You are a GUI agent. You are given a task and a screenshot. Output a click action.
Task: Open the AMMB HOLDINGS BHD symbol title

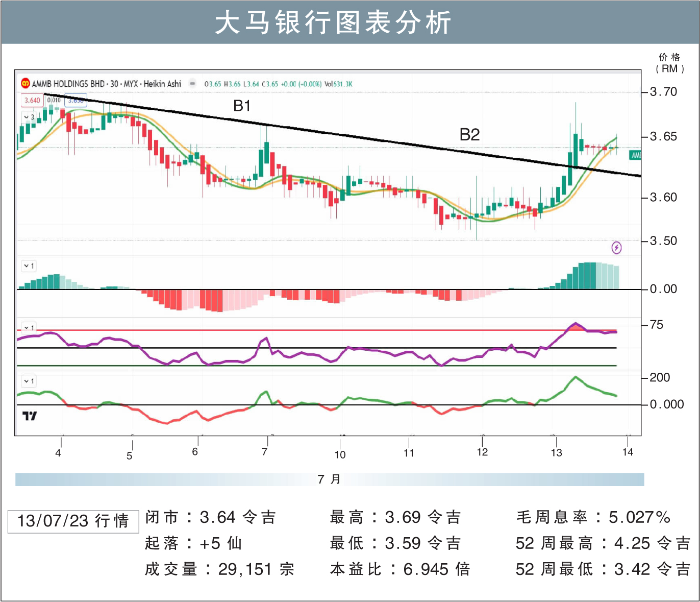coord(107,83)
